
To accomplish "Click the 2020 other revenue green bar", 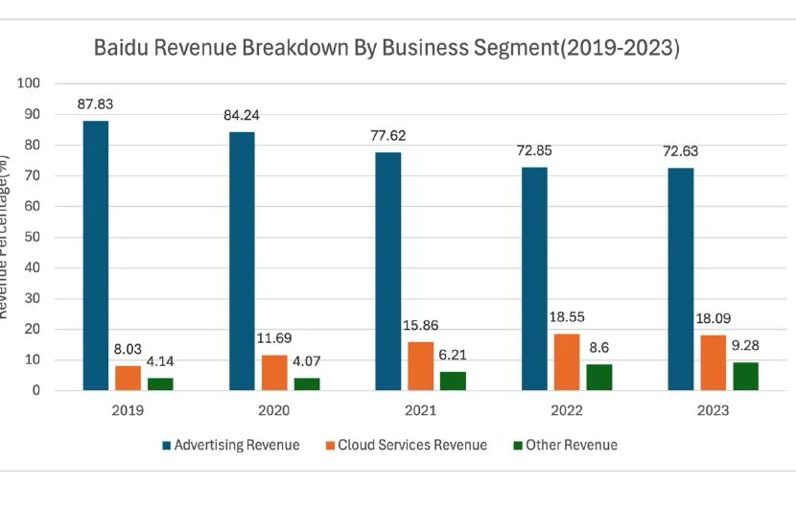I will pyautogui.click(x=307, y=384).
